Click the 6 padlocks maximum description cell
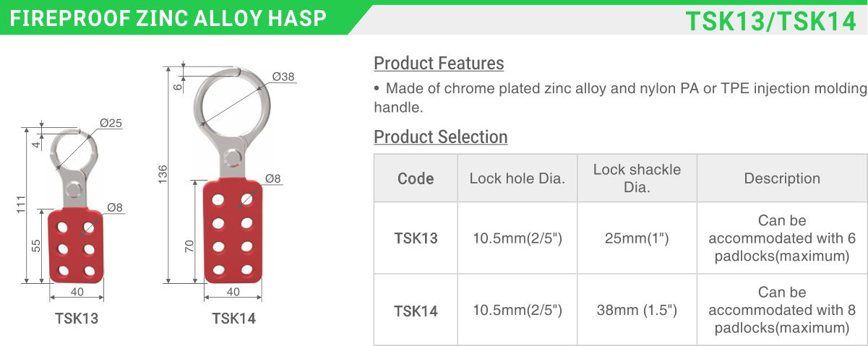This screenshot has width=868, height=346. (x=782, y=238)
